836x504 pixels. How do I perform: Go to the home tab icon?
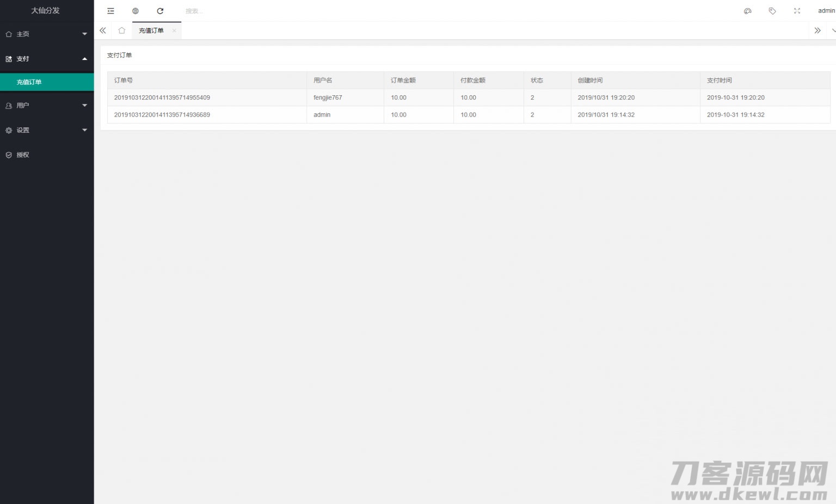tap(122, 30)
